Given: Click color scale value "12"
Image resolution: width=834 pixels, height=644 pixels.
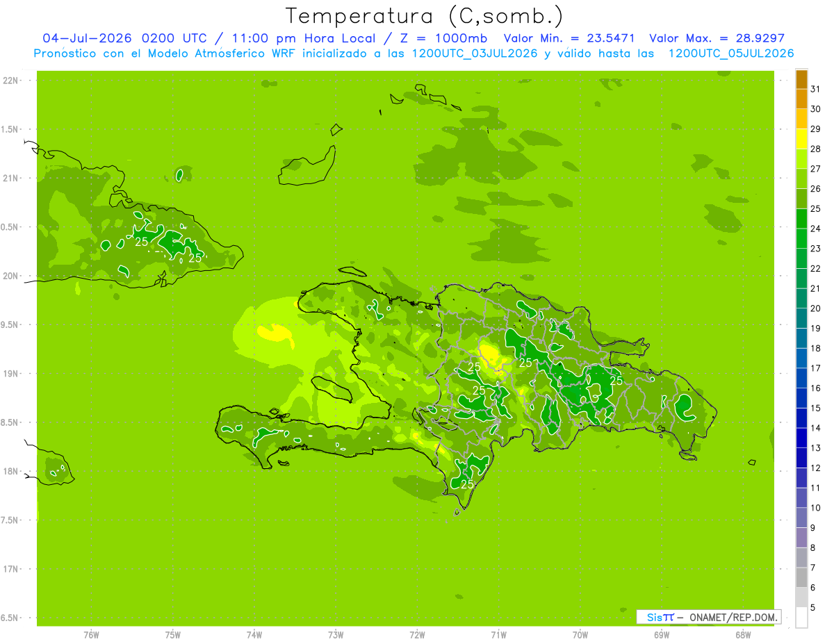Looking at the screenshot, I should click(816, 468).
